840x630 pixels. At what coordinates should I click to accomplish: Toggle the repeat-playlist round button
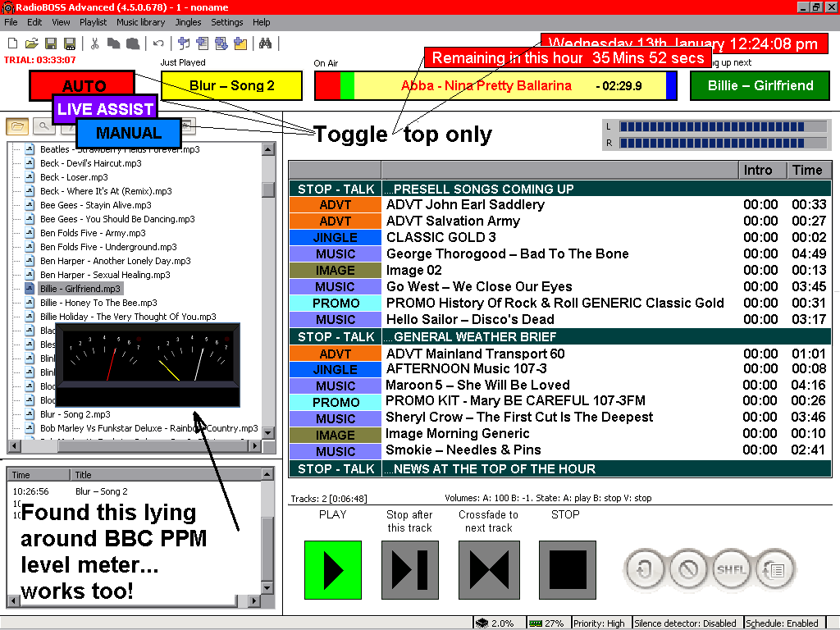(x=774, y=569)
